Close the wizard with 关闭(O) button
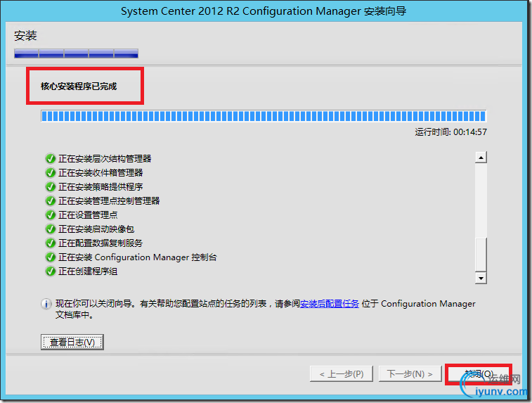532x403 pixels. pos(479,374)
